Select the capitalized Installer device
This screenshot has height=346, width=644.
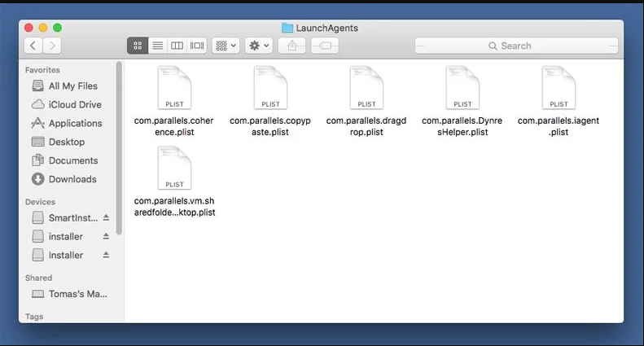coord(58,255)
